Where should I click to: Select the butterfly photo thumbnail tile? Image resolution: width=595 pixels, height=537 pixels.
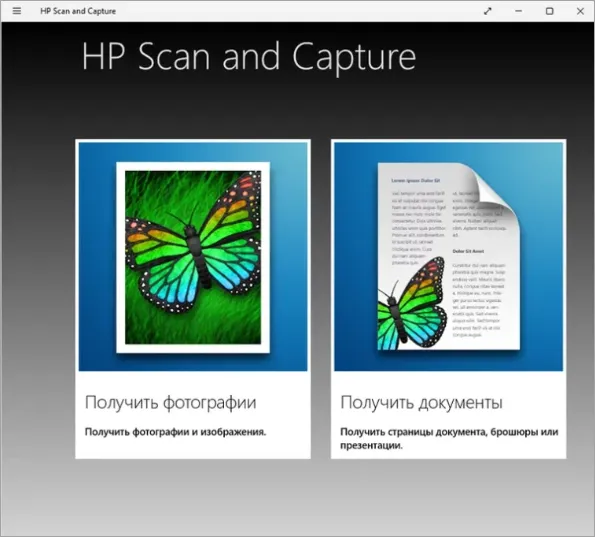pos(193,257)
